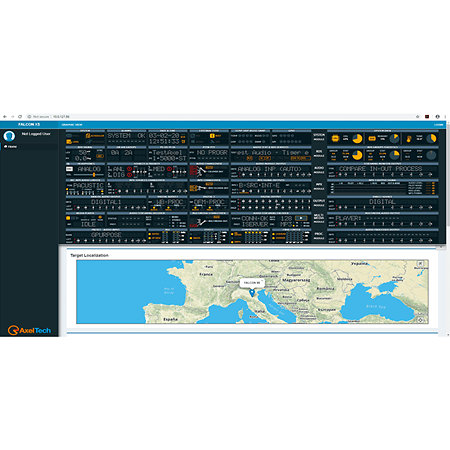This screenshot has height=450, width=450.
Task: Open the browser three-dot menu
Action: click(445, 117)
